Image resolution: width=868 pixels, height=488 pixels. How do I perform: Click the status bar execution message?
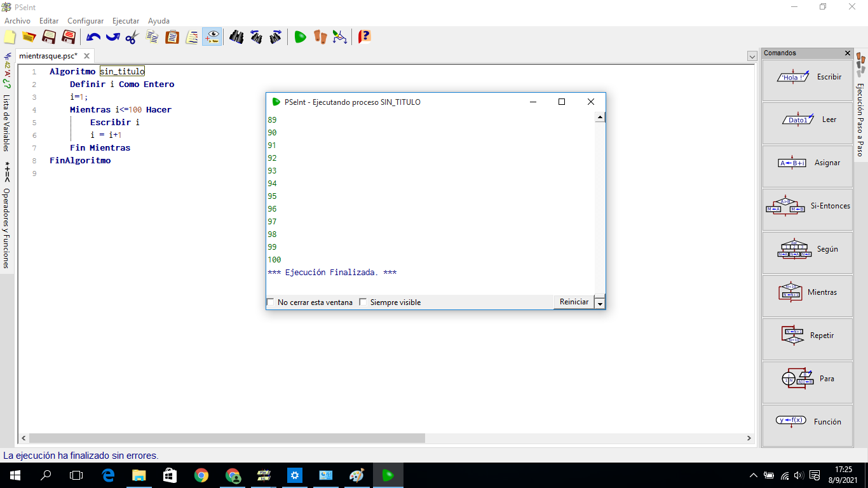pos(81,456)
